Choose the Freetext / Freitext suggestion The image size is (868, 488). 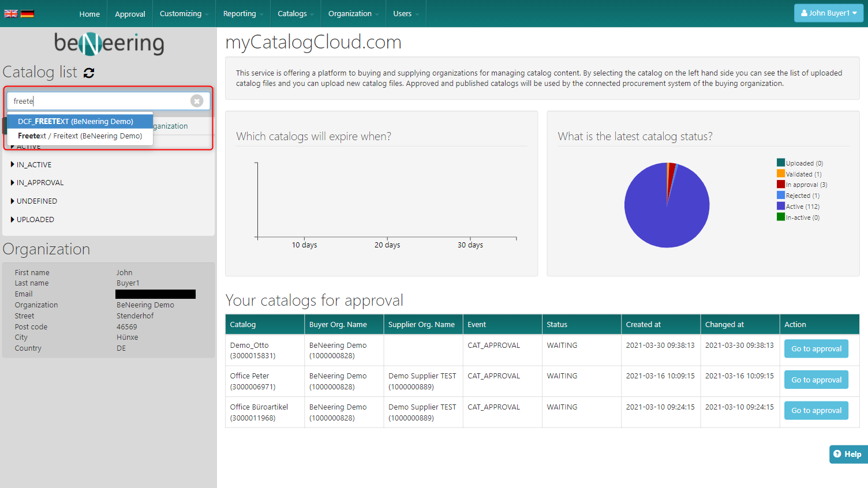tap(80, 136)
